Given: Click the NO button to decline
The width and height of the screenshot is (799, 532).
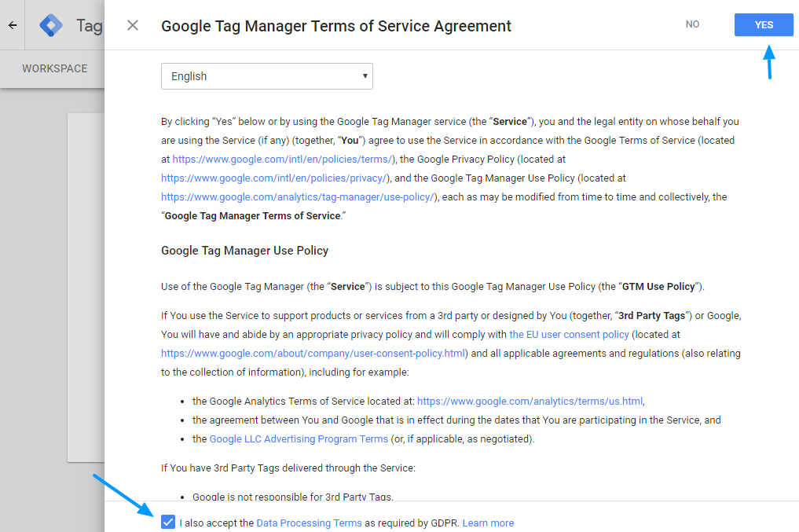Looking at the screenshot, I should (x=692, y=24).
